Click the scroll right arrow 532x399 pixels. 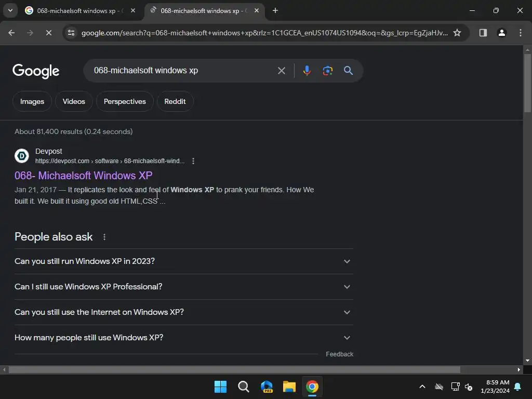(x=519, y=370)
